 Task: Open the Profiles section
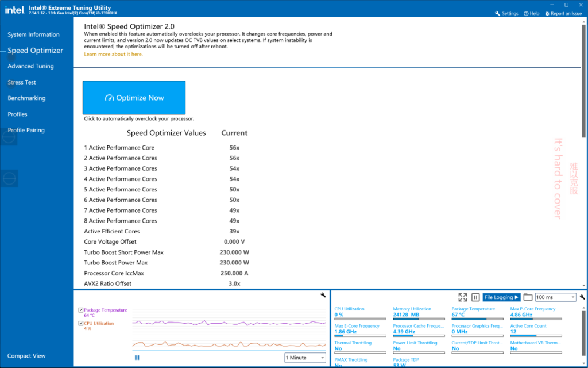[17, 114]
